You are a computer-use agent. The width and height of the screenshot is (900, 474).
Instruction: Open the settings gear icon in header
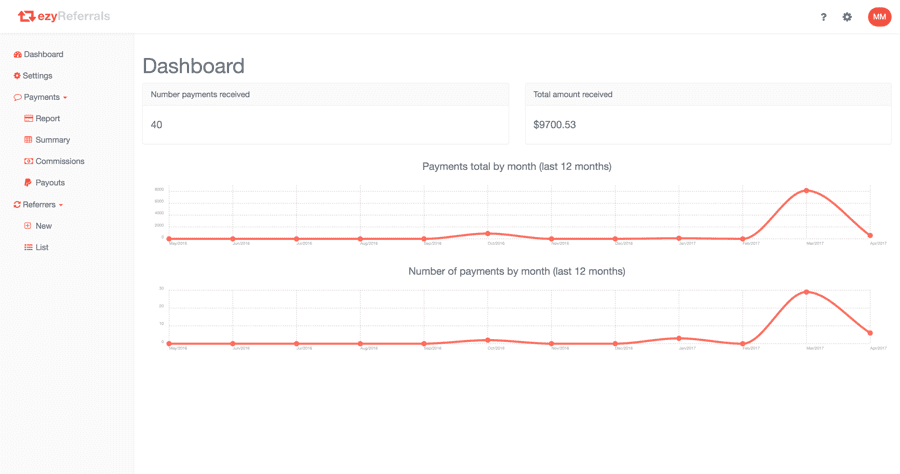coord(847,17)
